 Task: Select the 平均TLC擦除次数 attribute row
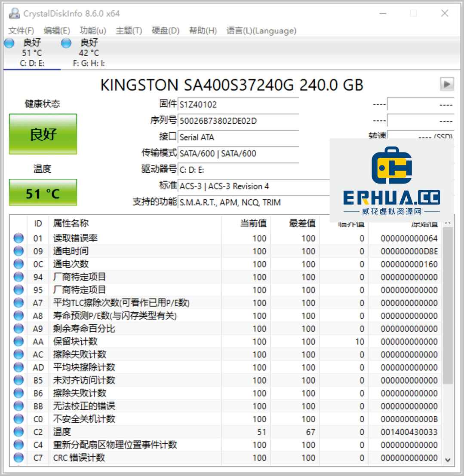(x=225, y=303)
